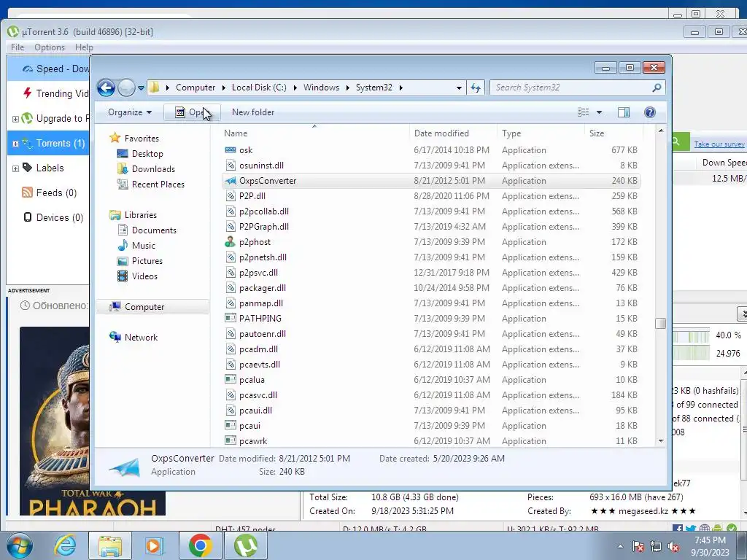Viewport: 747px width, 560px height.
Task: Sort files by the Name column header
Action: [236, 133]
